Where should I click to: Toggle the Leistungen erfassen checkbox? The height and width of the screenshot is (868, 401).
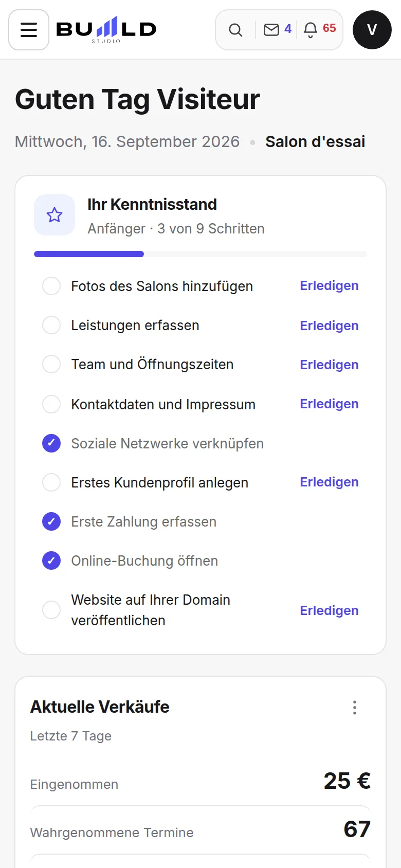51,325
